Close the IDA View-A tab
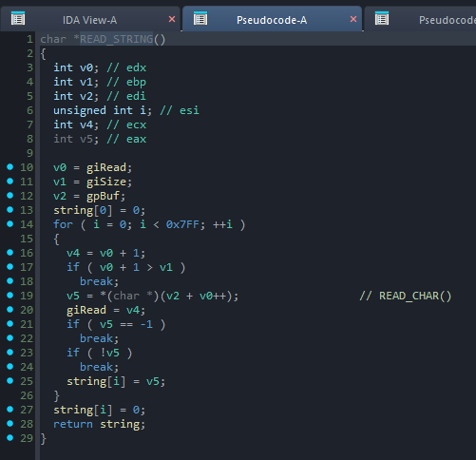 tap(172, 19)
